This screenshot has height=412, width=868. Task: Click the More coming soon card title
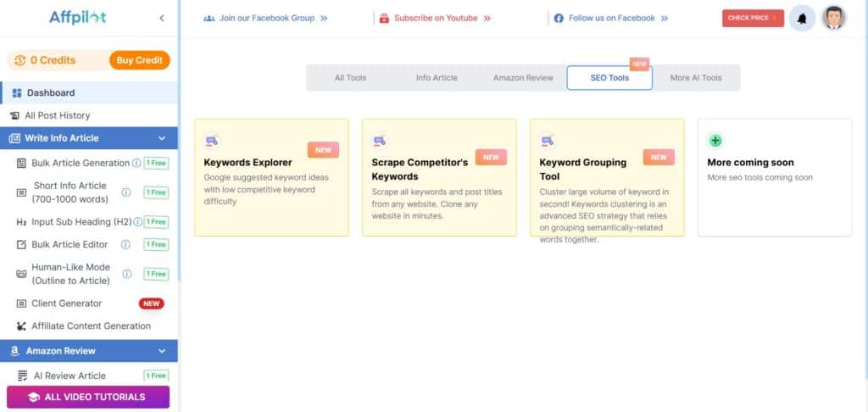pyautogui.click(x=751, y=163)
